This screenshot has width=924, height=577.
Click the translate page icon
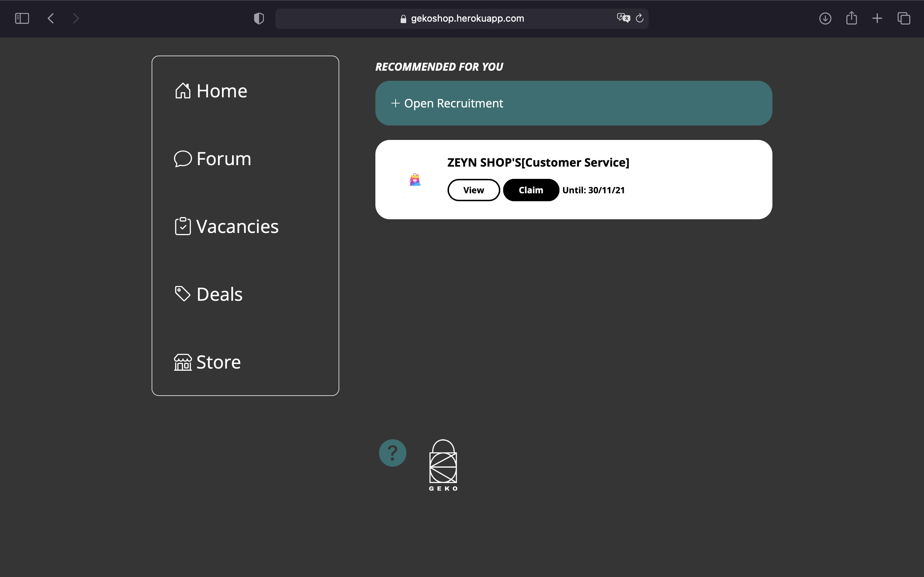(x=623, y=18)
